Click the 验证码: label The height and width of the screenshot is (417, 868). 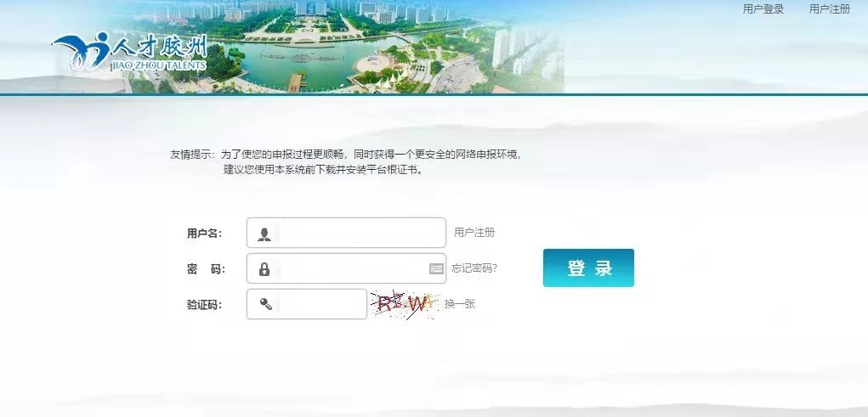[204, 304]
